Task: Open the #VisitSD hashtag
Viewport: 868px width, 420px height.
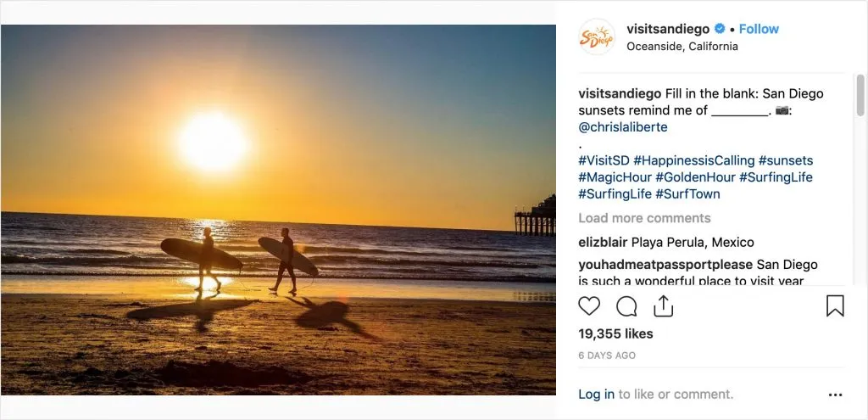Action: pos(604,160)
